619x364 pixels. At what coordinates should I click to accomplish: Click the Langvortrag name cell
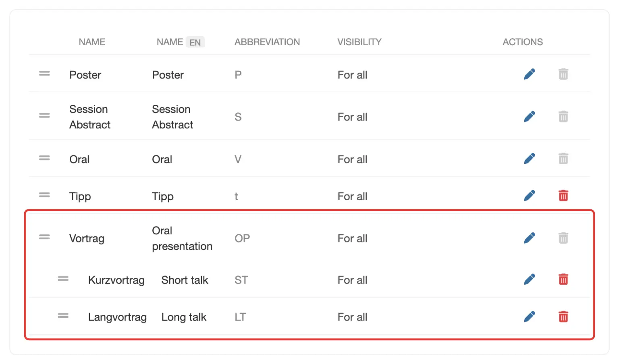[x=117, y=317]
